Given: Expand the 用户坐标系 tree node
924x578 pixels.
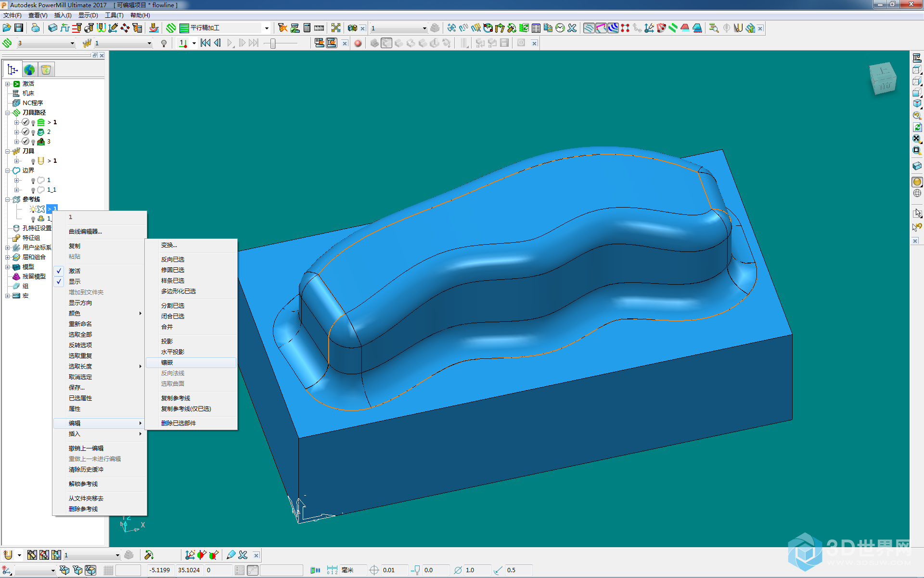Looking at the screenshot, I should (x=7, y=248).
